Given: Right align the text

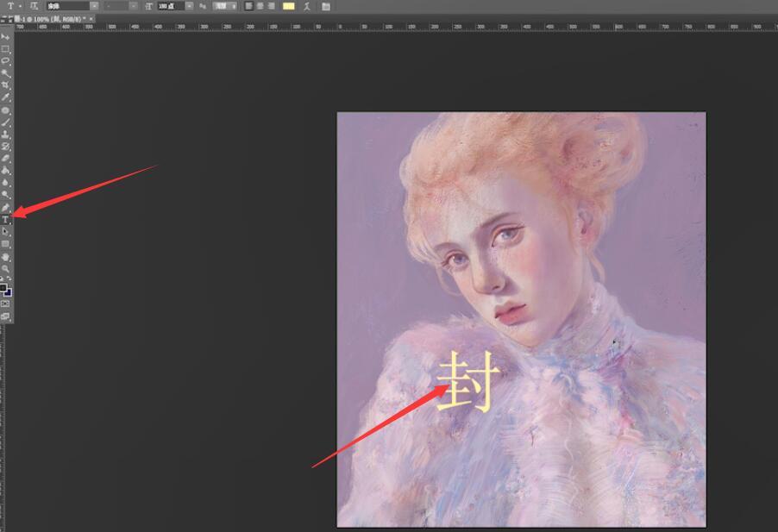Looking at the screenshot, I should (272, 6).
